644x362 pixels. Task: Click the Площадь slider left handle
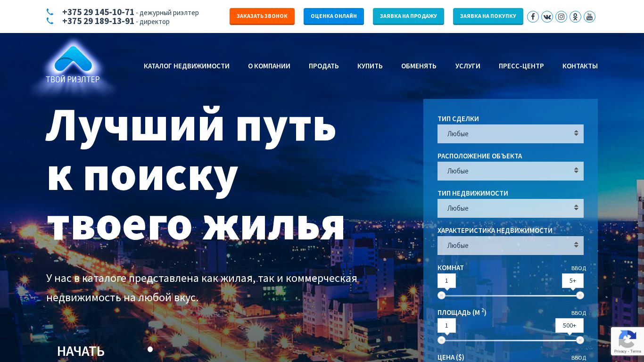click(441, 340)
